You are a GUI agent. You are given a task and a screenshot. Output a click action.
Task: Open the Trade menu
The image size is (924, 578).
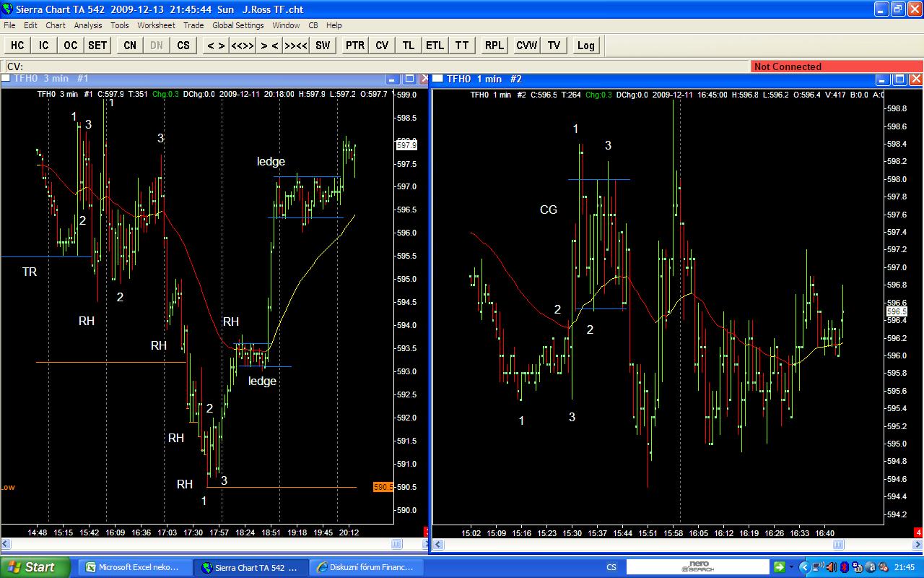point(193,25)
